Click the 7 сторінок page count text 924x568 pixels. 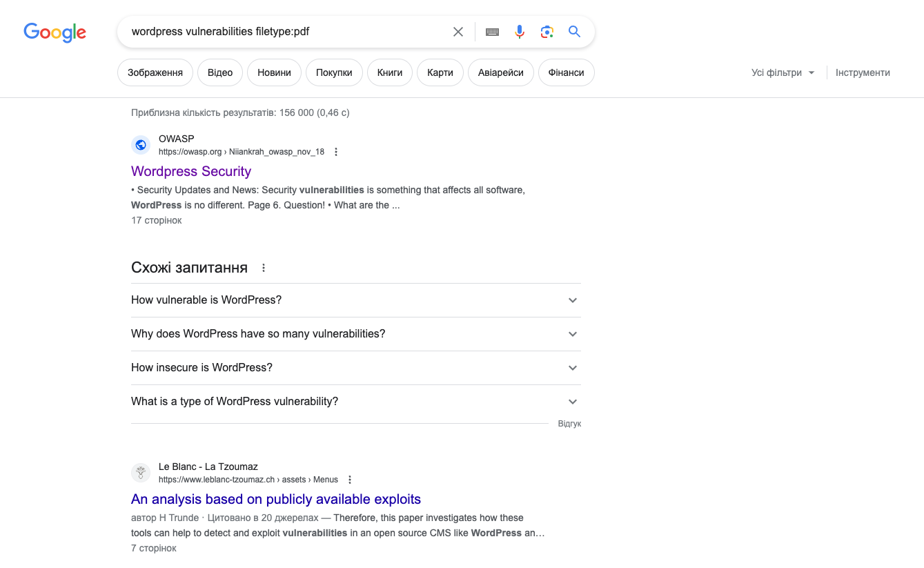154,548
